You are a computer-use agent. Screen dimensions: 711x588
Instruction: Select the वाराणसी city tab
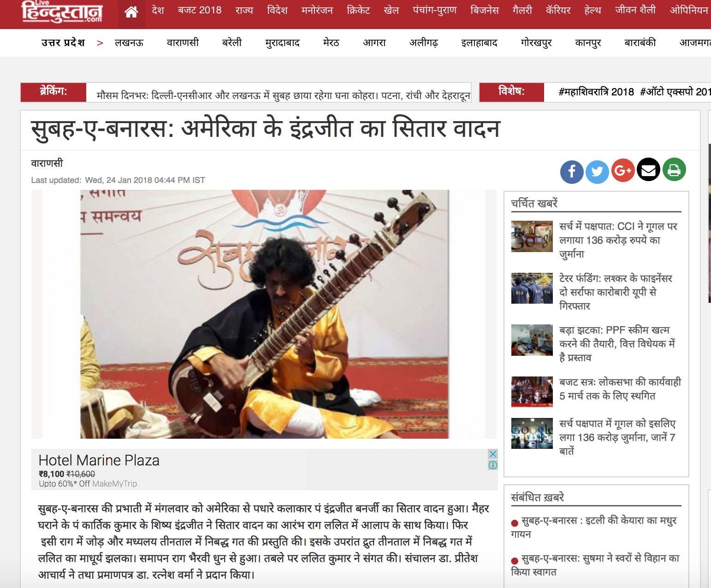183,43
